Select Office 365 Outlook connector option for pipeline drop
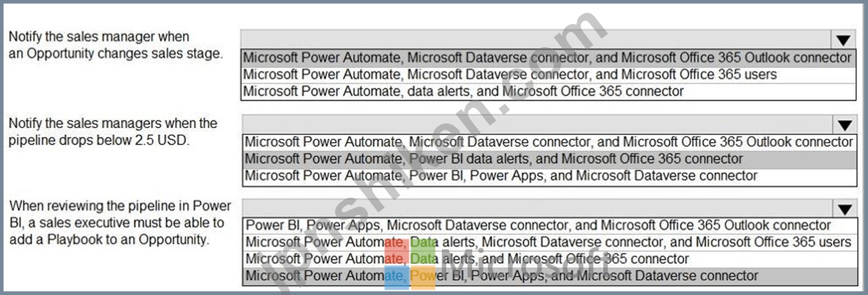Screen dimensions: 868x295 (549, 142)
